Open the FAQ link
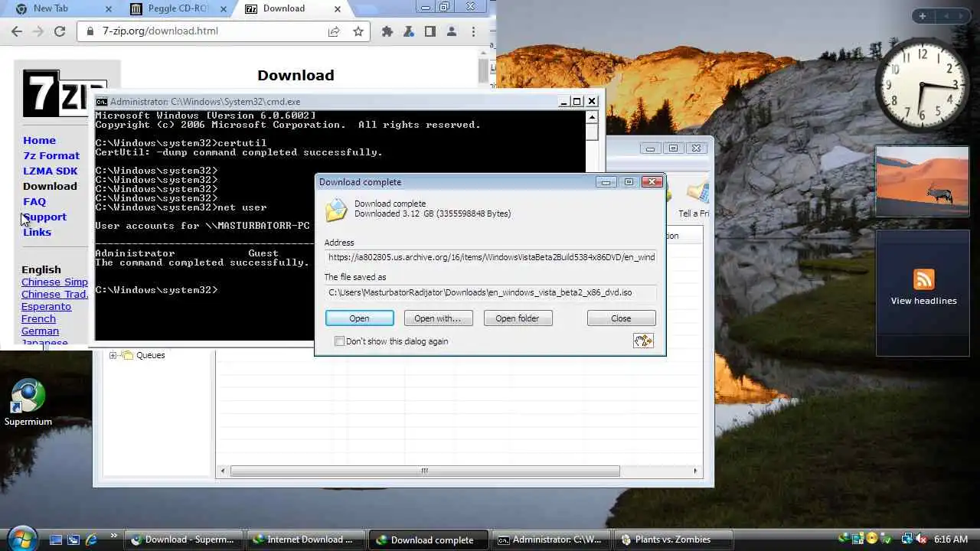Screen dimensions: 980x551 point(34,201)
